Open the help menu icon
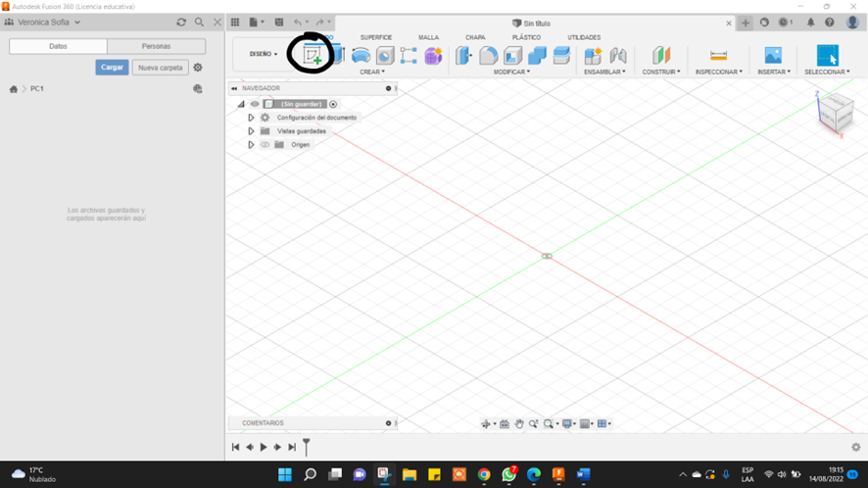868x488 pixels. 829,23
